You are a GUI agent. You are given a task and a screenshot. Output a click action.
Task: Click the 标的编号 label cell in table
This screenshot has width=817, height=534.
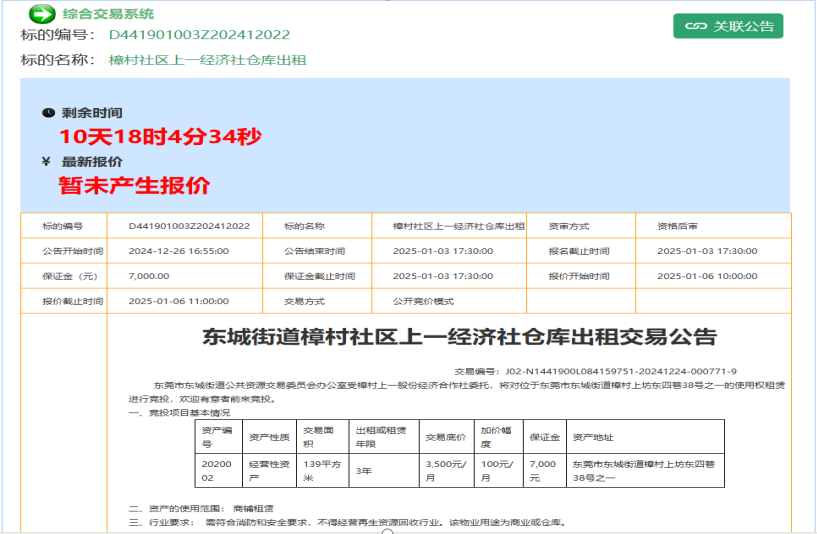coord(64,226)
